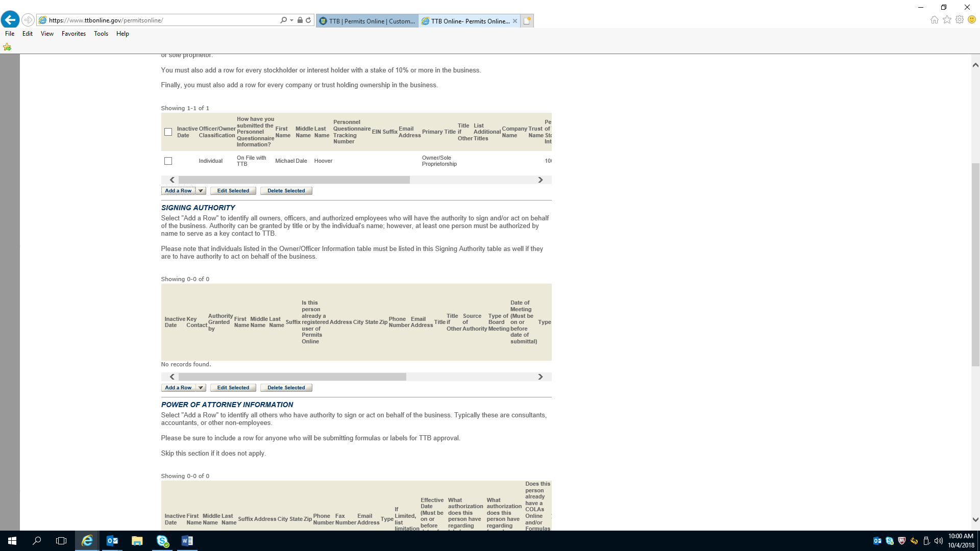Screen dimensions: 980x551
Task: Click the owner table horizontal scrollbar thumb
Action: [293, 180]
